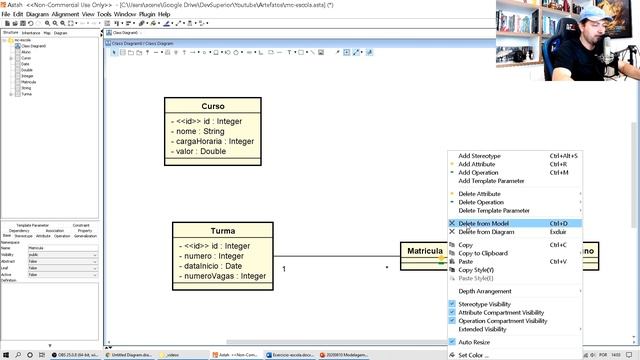
Task: Toggle Attribute Compartment Visibility checkbox
Action: pyautogui.click(x=452, y=312)
